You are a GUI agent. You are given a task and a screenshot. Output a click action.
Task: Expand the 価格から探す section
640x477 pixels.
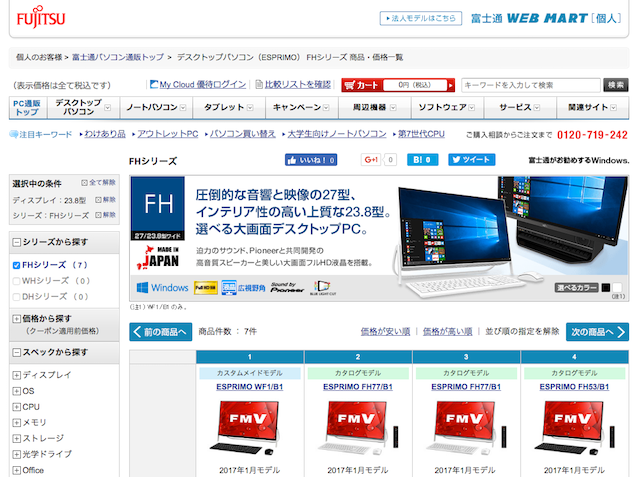coord(16,319)
